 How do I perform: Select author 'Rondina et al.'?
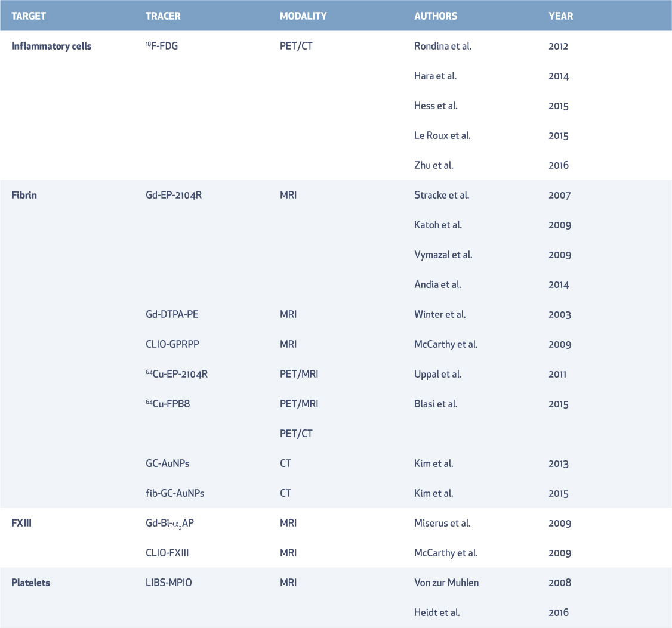point(443,47)
